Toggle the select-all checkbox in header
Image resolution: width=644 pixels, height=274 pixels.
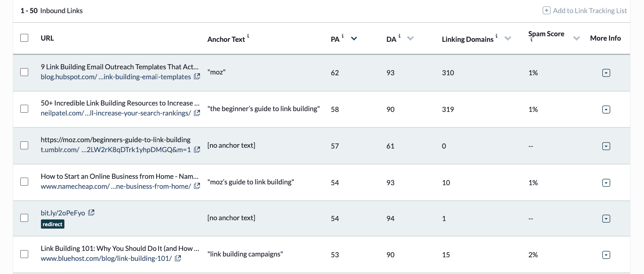(24, 38)
